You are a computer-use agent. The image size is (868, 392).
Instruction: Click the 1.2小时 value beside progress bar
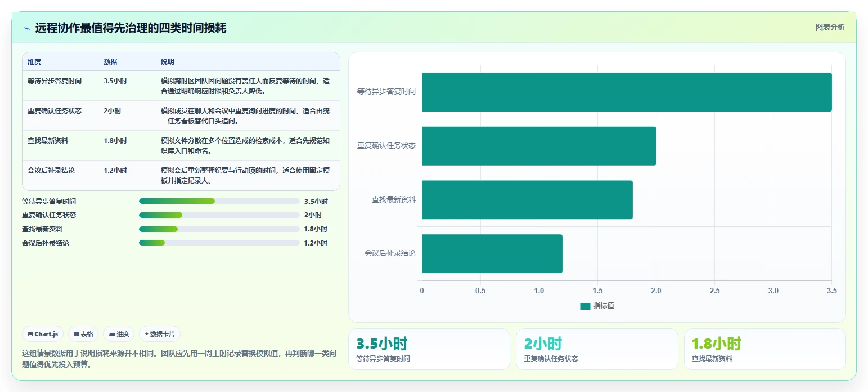coord(316,243)
